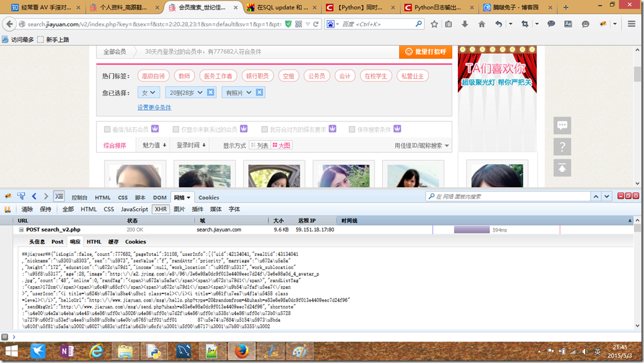Activate Firebug element inspector icon
Viewport: 644px width, 363px height.
21,197
